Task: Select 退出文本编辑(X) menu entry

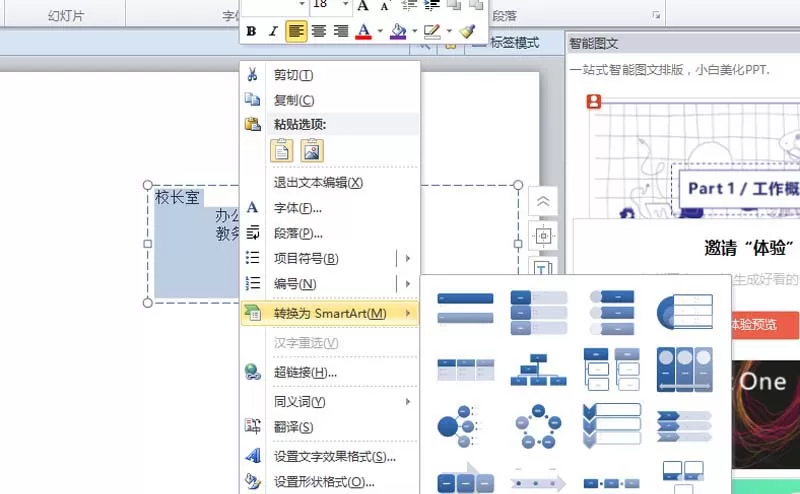Action: click(x=330, y=183)
